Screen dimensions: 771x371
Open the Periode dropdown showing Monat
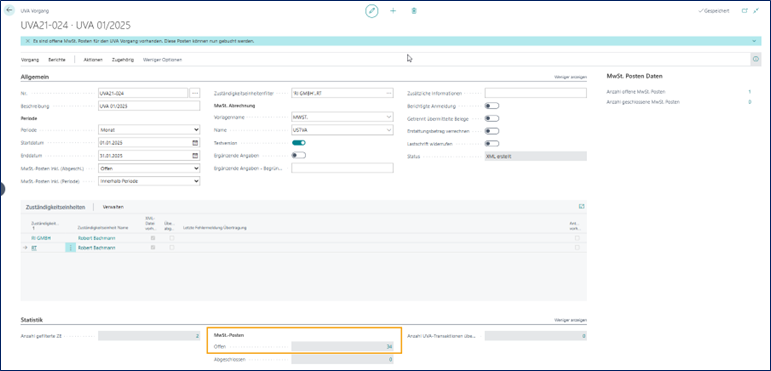coord(149,130)
